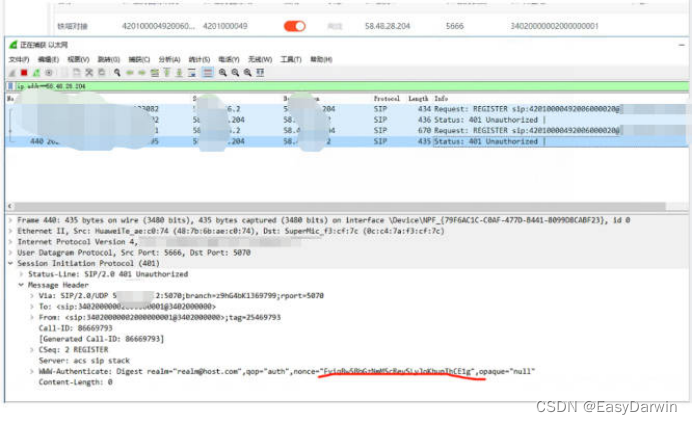Click the display filter bookmark icon
692x424 pixels.
pos(11,86)
